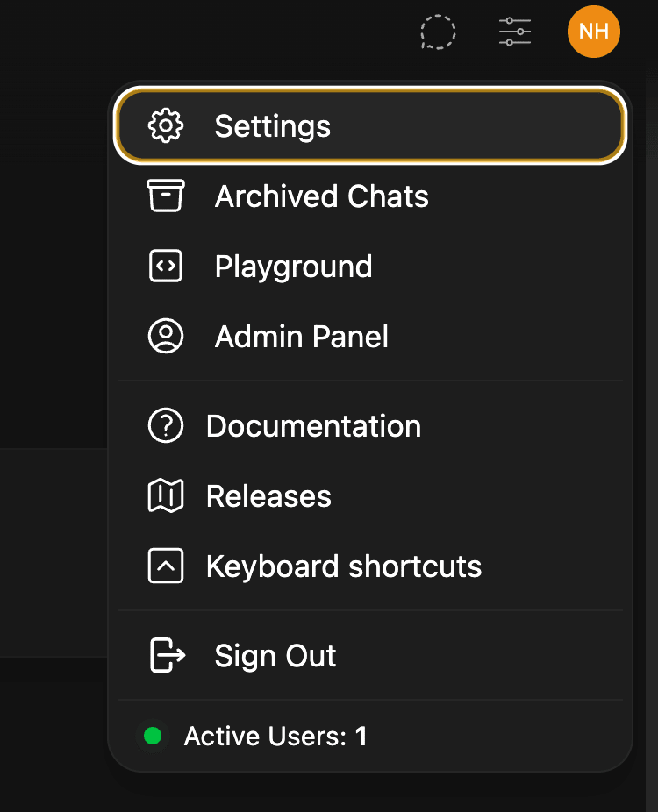Viewport: 658px width, 812px height.
Task: Click the orange NH user avatar
Action: pos(594,32)
